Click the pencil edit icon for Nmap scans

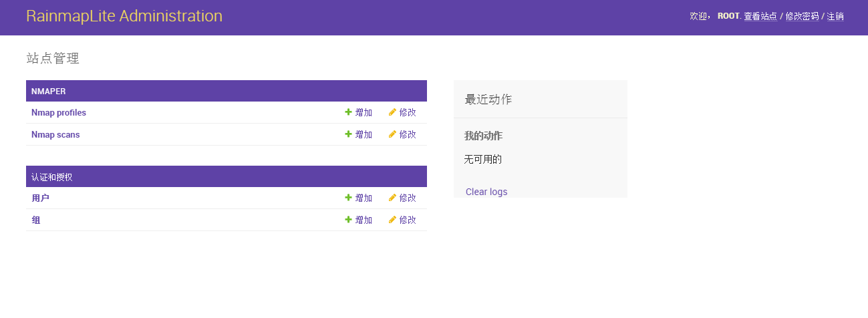tap(392, 134)
